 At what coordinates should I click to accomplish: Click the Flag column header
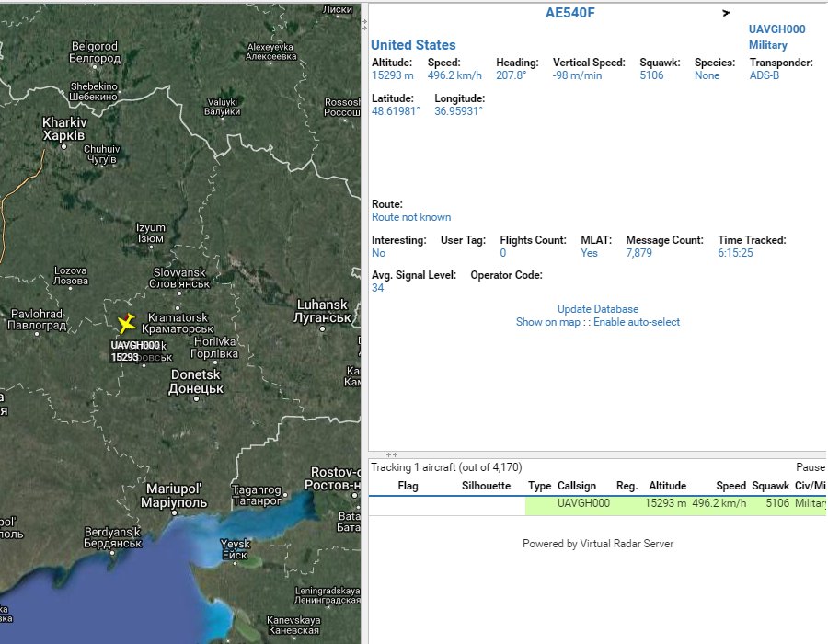(408, 486)
